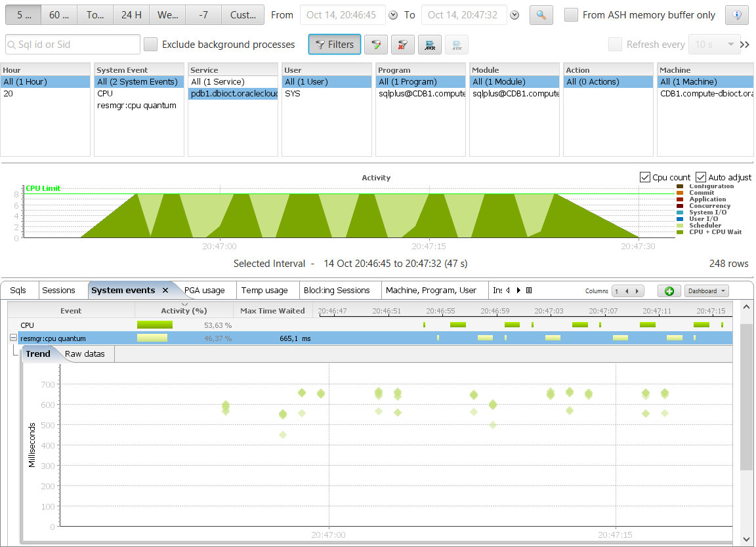Open the From date picker arrow

click(393, 15)
